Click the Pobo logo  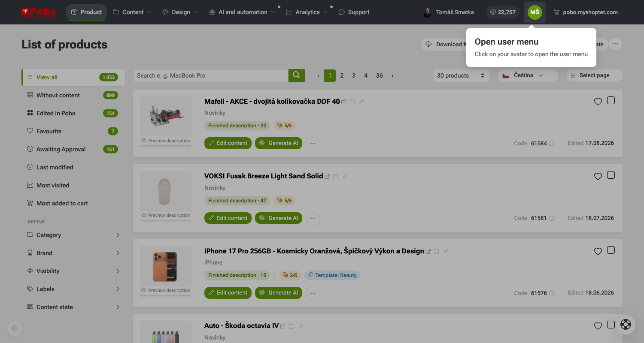pyautogui.click(x=39, y=12)
